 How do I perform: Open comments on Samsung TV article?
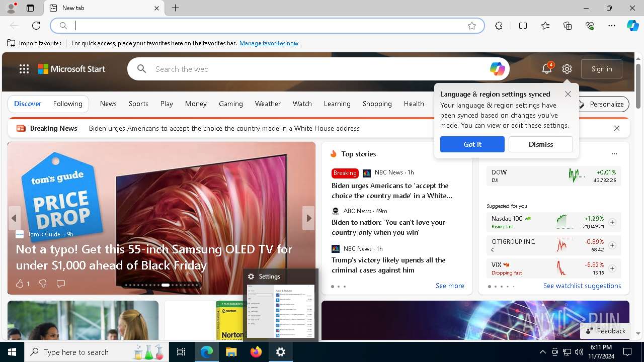pos(61,284)
